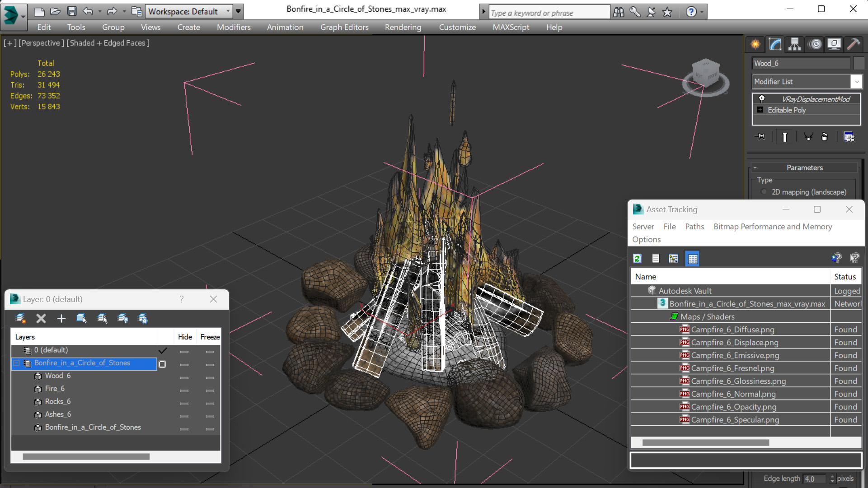The image size is (868, 488).
Task: Create a new layer in Layer dialog
Action: 20,319
